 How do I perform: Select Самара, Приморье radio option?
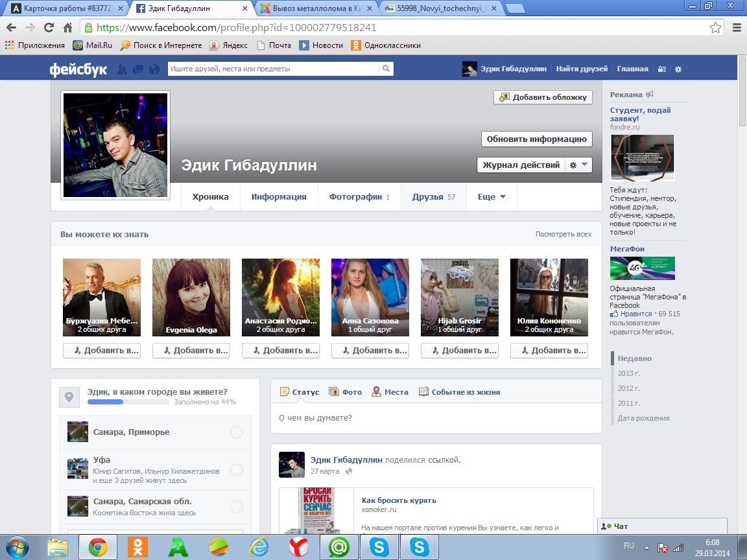[236, 432]
